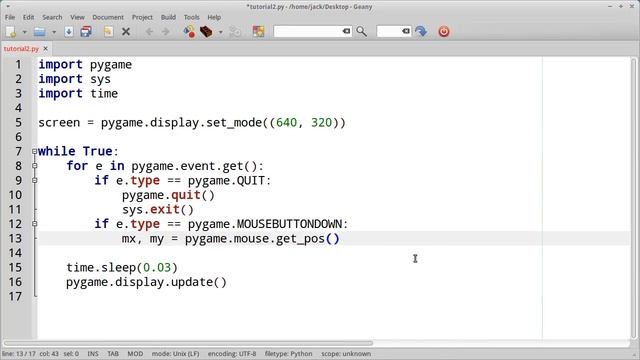
Task: Create a new file with toolbar icon
Action: pos(11,32)
